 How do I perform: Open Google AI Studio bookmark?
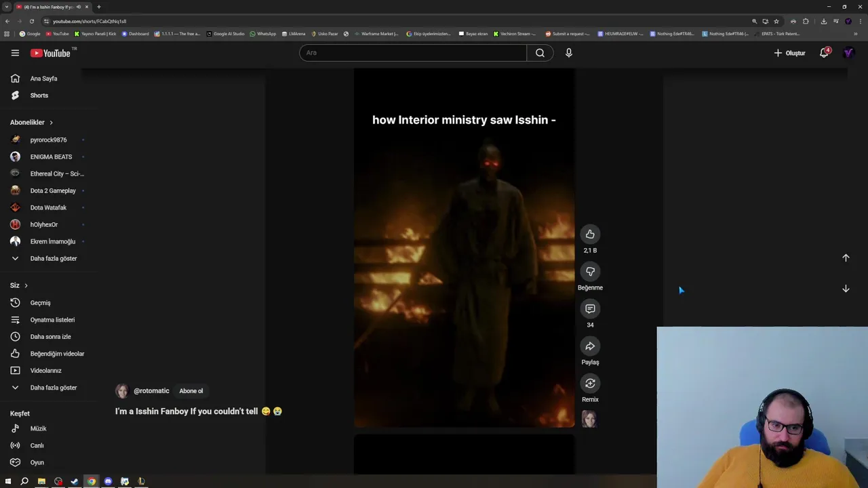click(x=226, y=33)
